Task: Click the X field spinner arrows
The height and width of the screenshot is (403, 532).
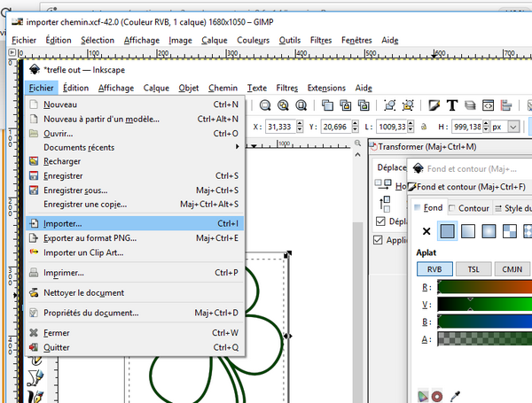Action: [x=300, y=127]
